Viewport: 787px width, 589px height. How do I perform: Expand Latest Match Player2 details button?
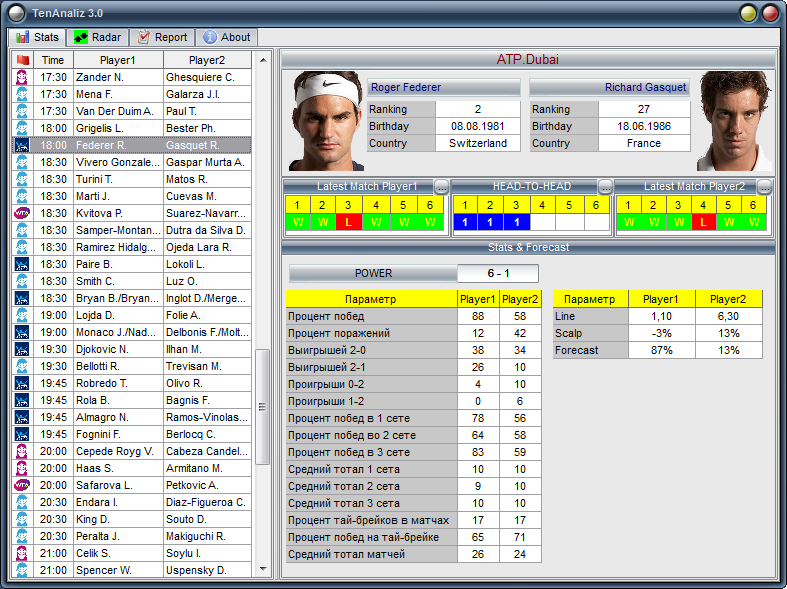[764, 187]
